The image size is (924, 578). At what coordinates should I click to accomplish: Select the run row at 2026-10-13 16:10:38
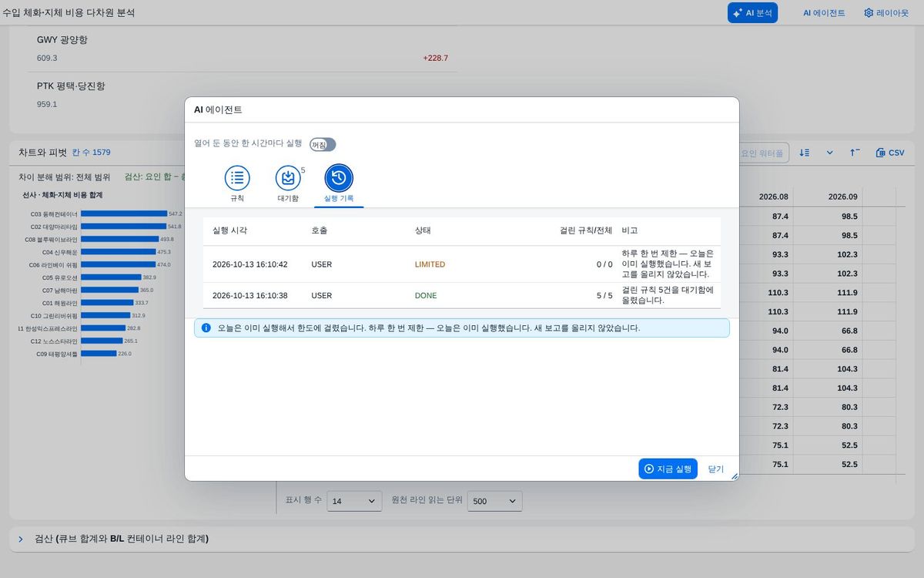pyautogui.click(x=462, y=295)
